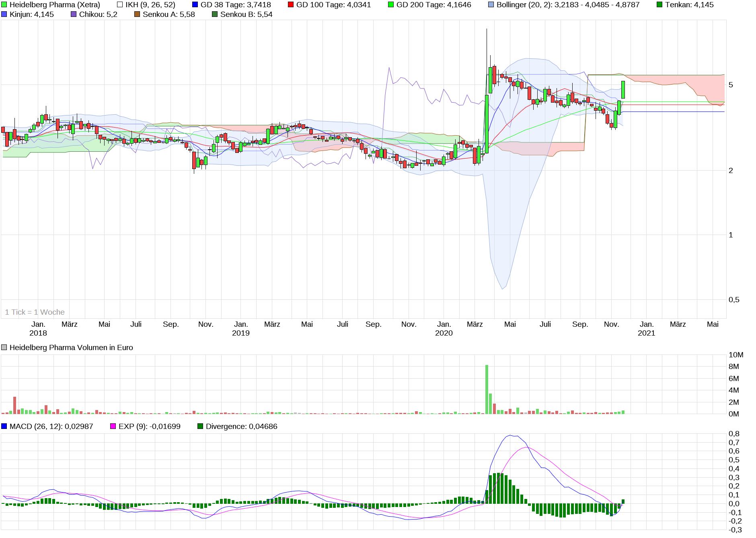Click the 'Jan. 2019' time axis label
This screenshot has height=538, width=756.
point(241,328)
